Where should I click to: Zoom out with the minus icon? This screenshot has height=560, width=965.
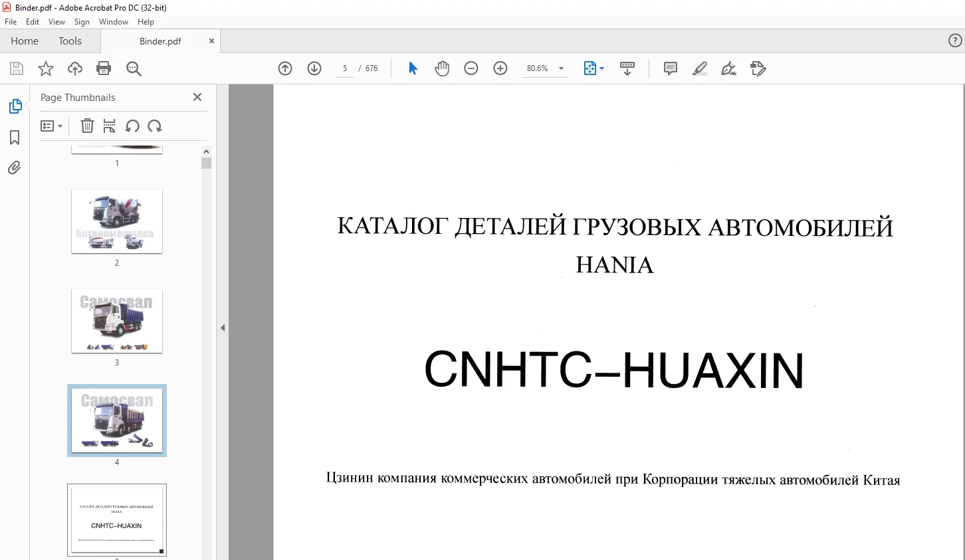471,68
